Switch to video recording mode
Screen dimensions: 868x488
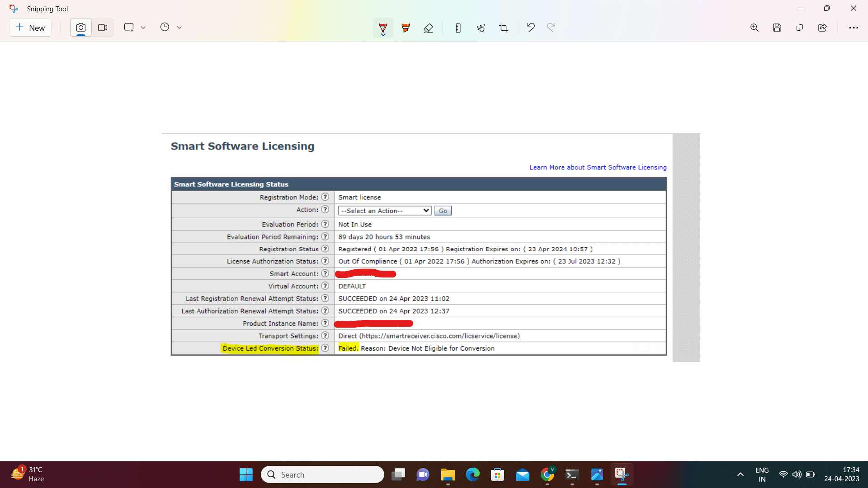pyautogui.click(x=103, y=28)
